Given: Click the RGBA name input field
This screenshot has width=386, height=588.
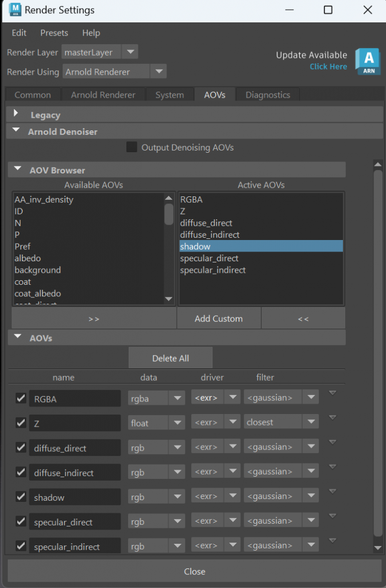Looking at the screenshot, I should point(75,399).
